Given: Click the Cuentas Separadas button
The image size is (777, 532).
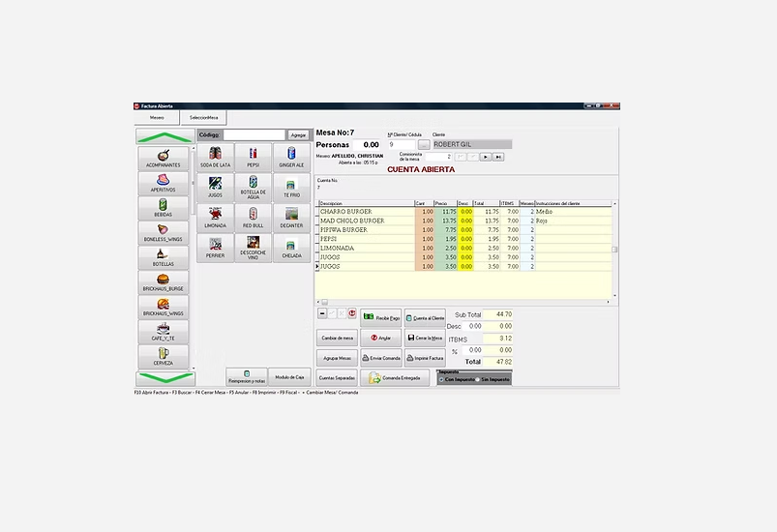Looking at the screenshot, I should click(x=337, y=377).
